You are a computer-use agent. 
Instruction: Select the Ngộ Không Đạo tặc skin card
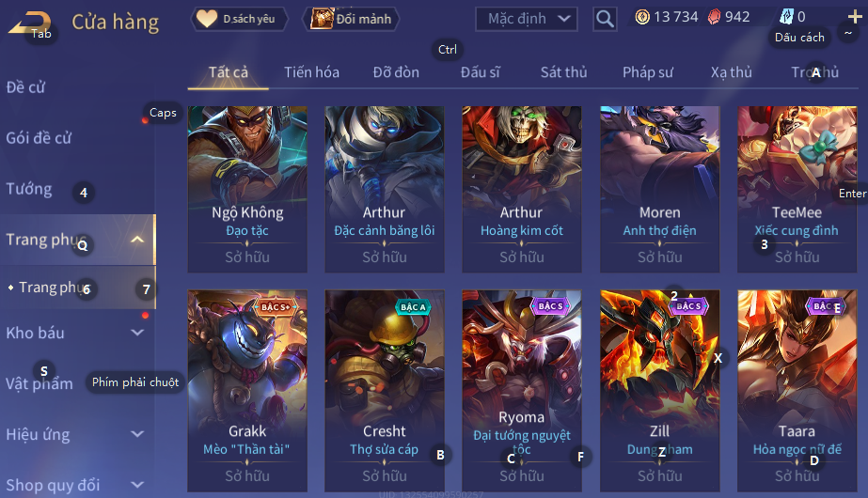click(x=247, y=189)
